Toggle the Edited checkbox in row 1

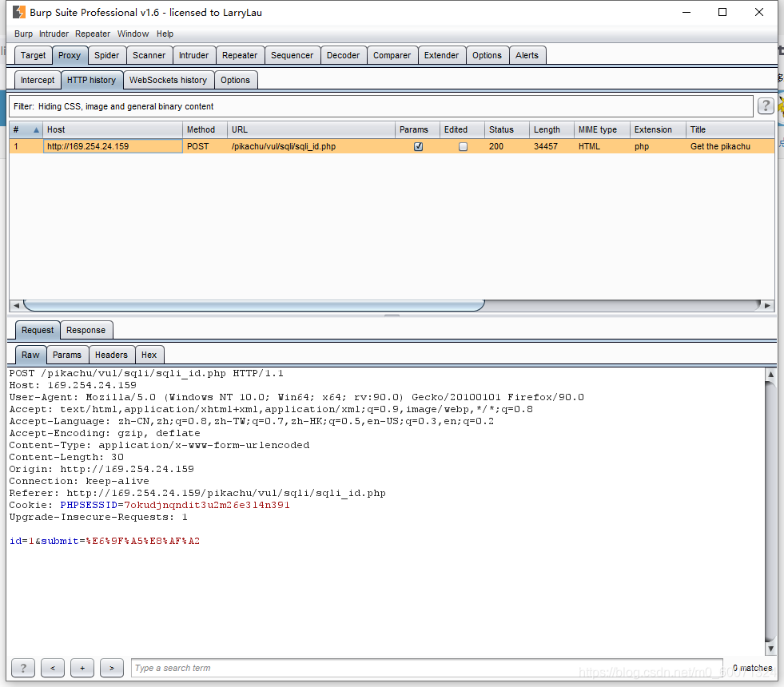pyautogui.click(x=463, y=146)
